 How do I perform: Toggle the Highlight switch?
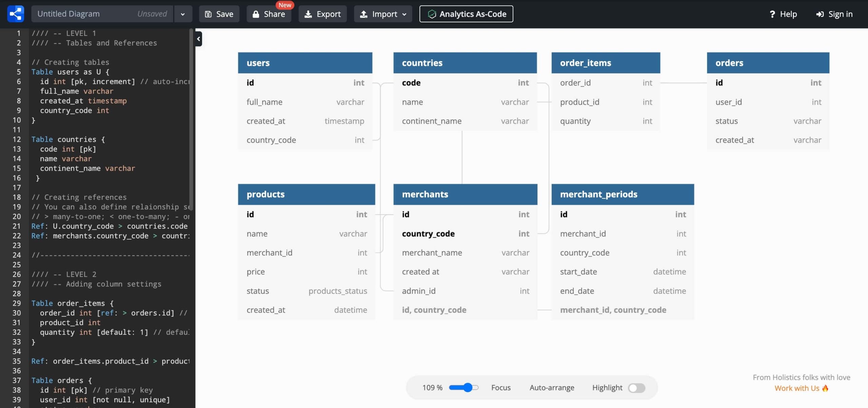point(636,388)
